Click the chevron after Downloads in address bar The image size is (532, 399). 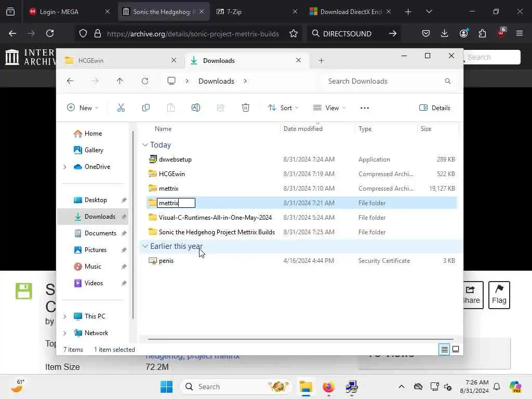[245, 81]
